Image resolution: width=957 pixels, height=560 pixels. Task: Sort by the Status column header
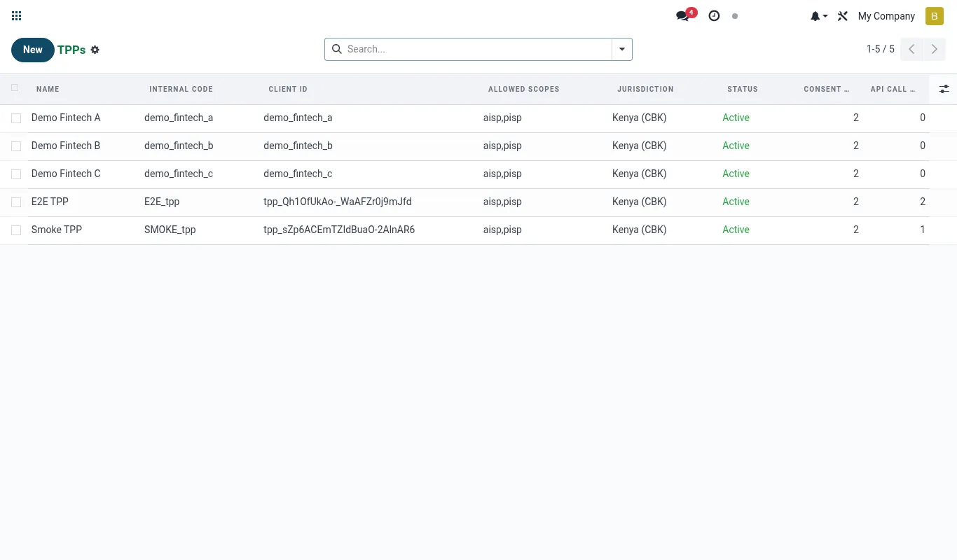(743, 89)
